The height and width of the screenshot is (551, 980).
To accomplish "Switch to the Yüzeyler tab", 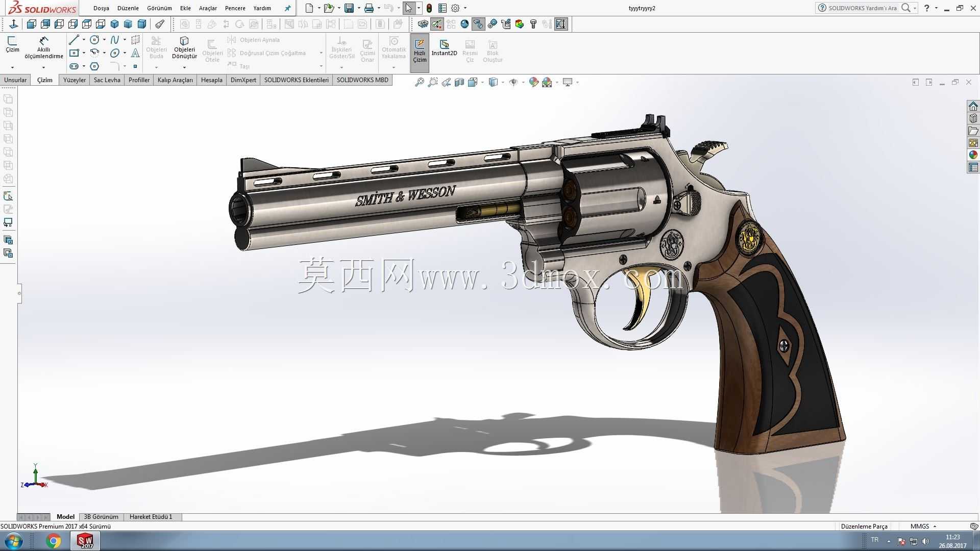I will click(75, 80).
